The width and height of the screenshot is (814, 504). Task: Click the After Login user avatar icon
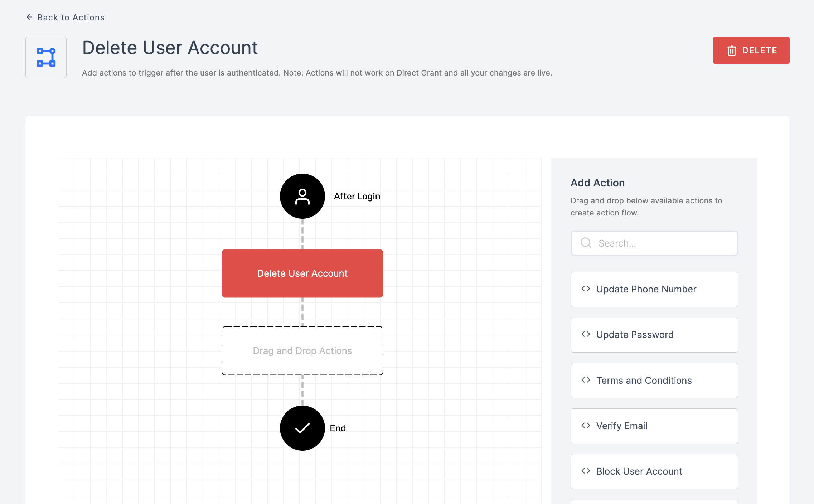[x=302, y=197]
